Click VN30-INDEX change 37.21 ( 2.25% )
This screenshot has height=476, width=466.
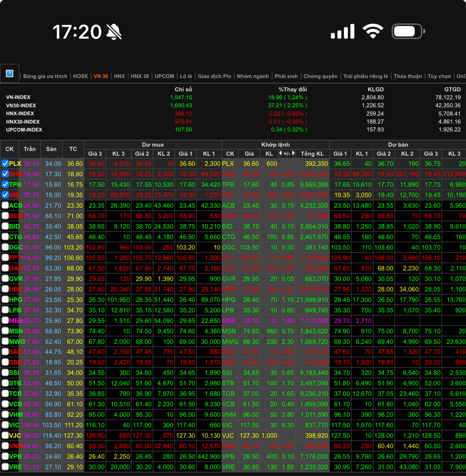(x=288, y=105)
